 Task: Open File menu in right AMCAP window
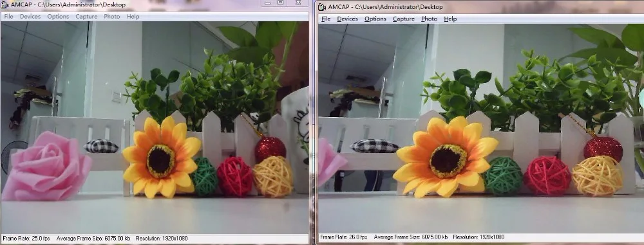pos(326,19)
